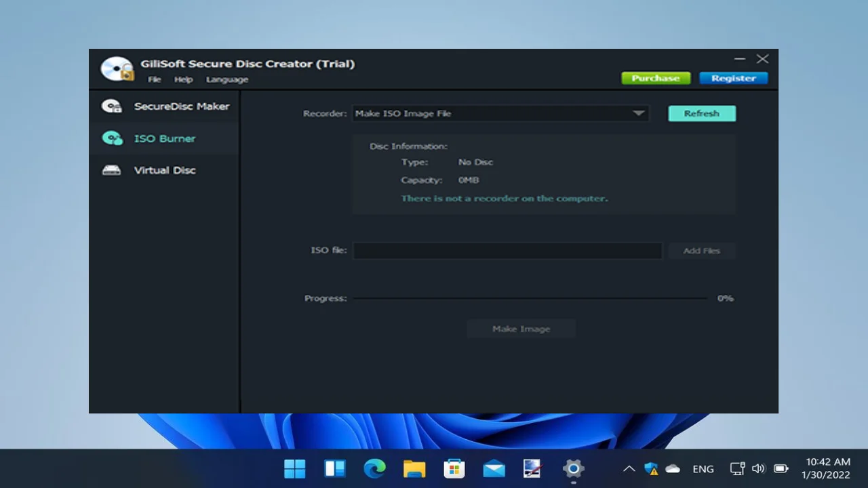Open Microsoft Store from taskbar
868x488 pixels.
[x=454, y=468]
